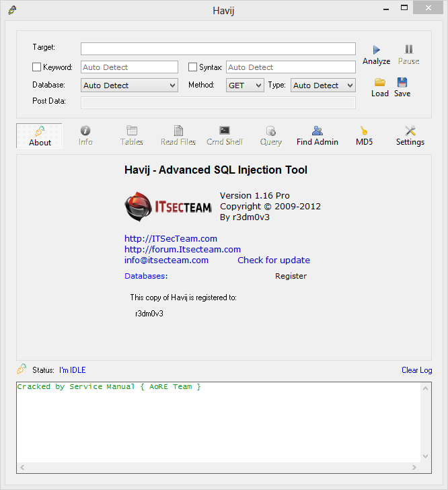Image resolution: width=448 pixels, height=490 pixels.
Task: Focus the Keyword Auto Detect field
Action: click(x=129, y=67)
